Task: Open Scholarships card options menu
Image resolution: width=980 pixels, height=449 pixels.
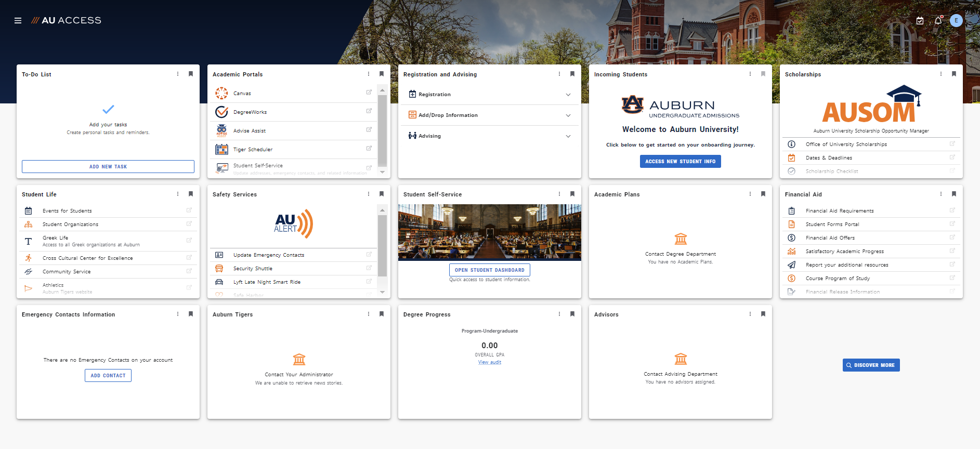Action: (x=941, y=74)
